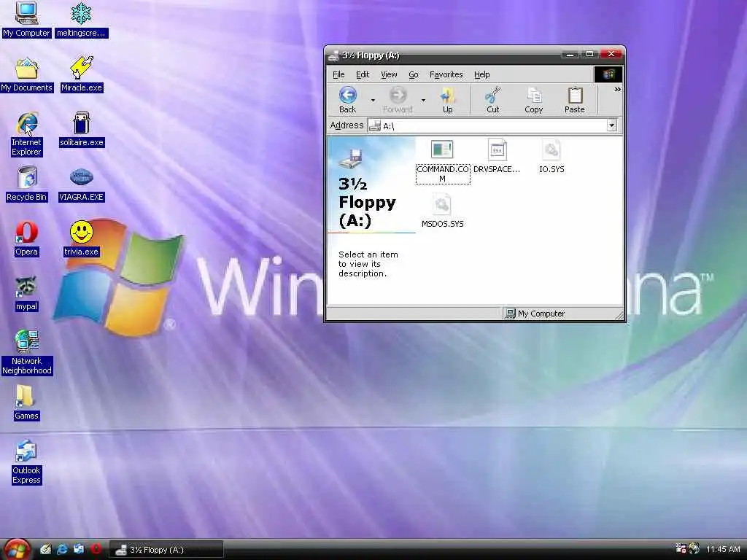Select trivia.exe smiley icon

[82, 232]
